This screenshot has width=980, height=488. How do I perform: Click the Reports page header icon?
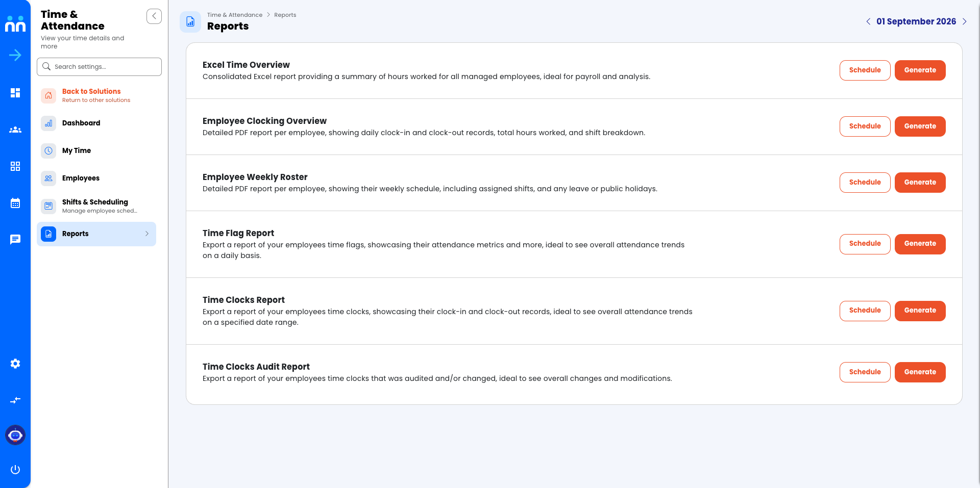click(190, 22)
